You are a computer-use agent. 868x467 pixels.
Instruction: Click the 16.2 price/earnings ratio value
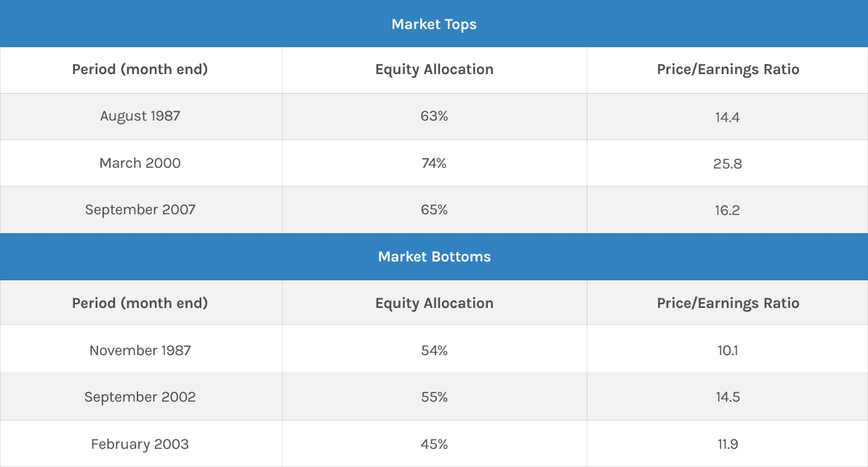coord(727,210)
